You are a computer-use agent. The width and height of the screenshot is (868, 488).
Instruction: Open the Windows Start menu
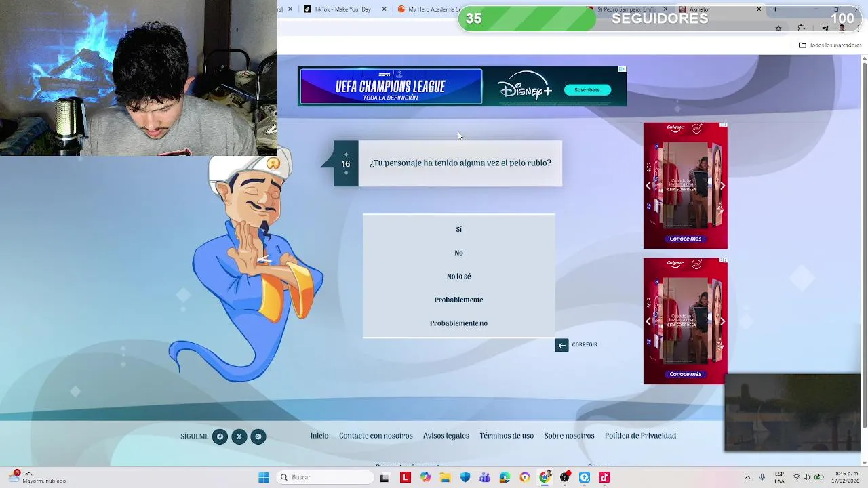pos(264,478)
